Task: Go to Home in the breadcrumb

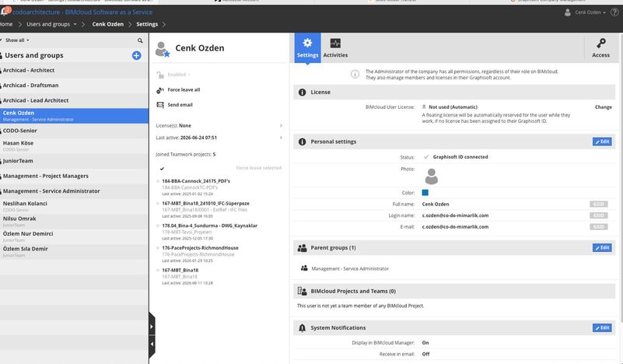Action: point(6,24)
